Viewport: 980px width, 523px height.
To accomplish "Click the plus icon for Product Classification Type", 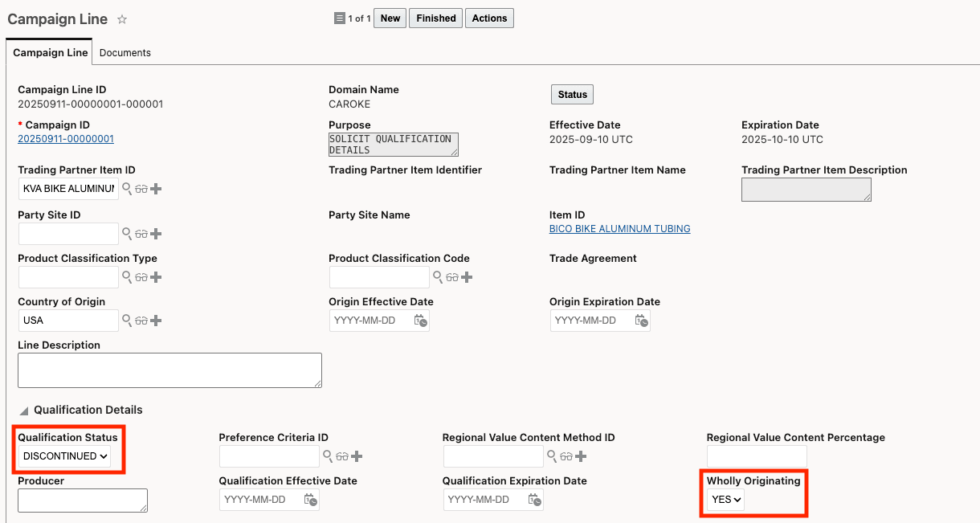I will [x=156, y=277].
